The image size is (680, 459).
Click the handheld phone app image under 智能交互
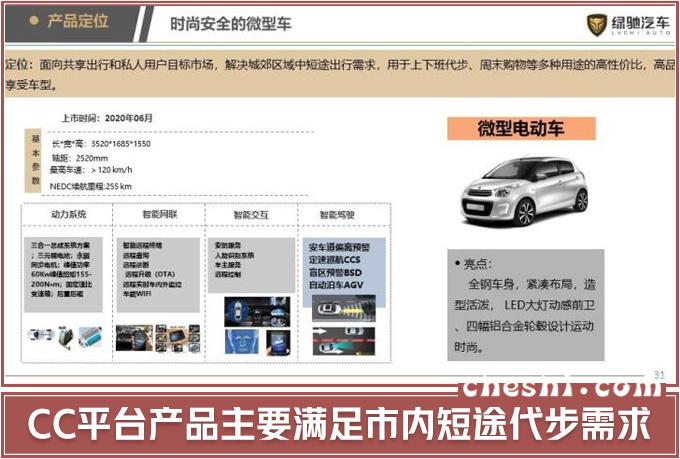click(x=278, y=342)
